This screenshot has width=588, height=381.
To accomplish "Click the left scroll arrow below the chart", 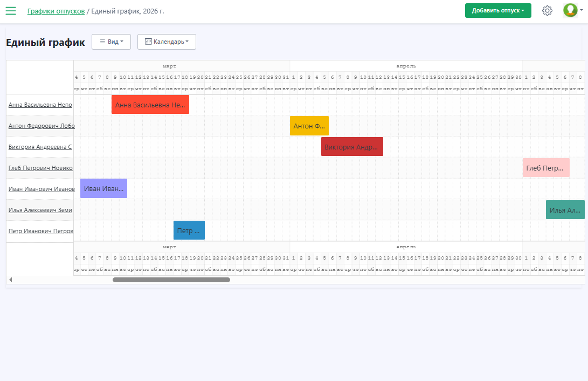I will pos(10,280).
